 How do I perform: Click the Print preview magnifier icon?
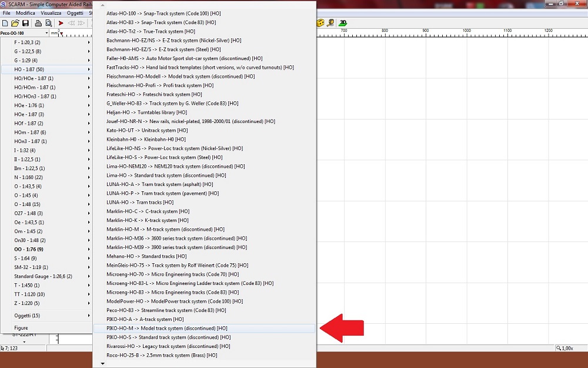[x=48, y=23]
